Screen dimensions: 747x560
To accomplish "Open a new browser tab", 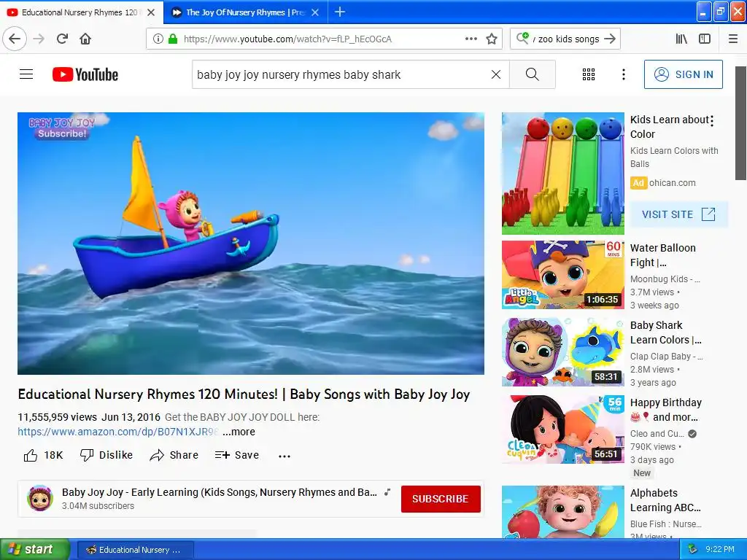I will click(340, 12).
